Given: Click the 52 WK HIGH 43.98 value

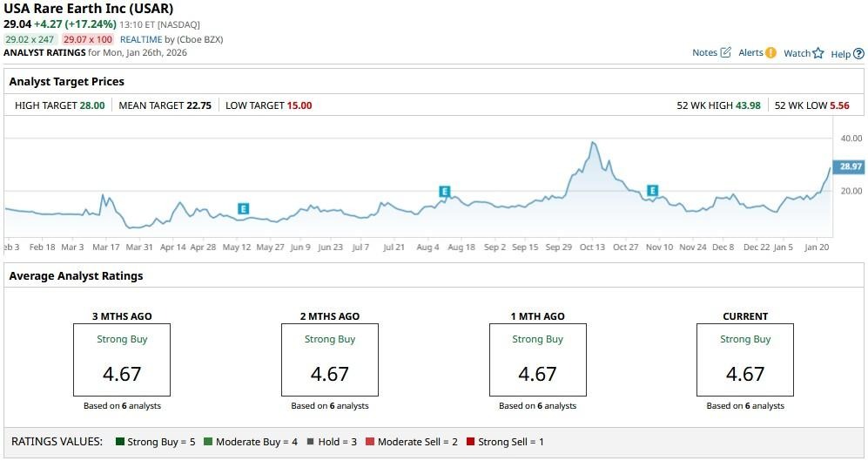Looking at the screenshot, I should coord(748,105).
